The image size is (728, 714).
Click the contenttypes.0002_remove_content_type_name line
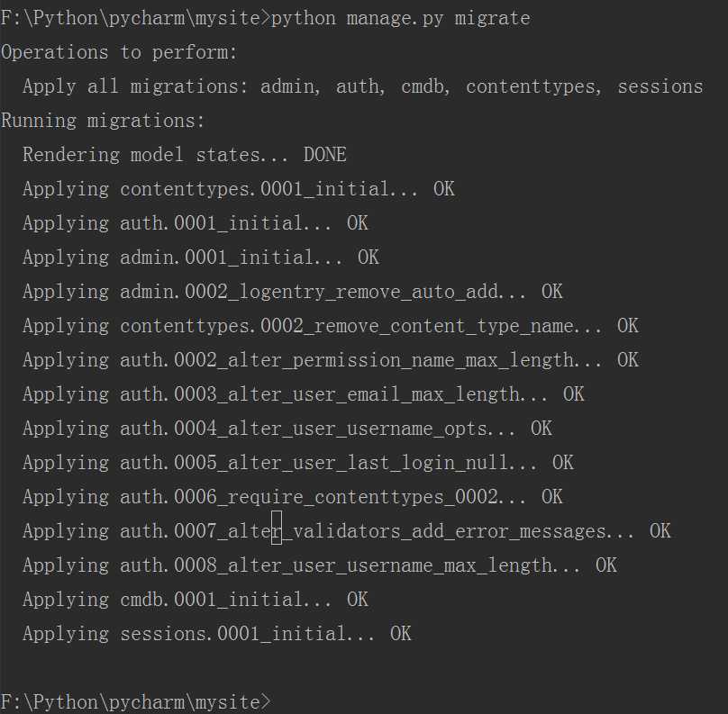coord(331,326)
